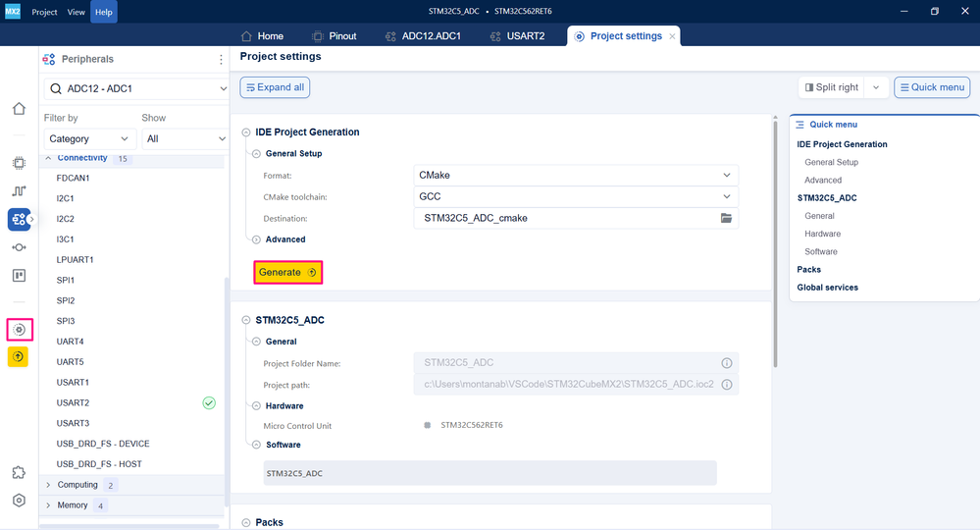The image size is (980, 530).
Task: Open the Home icon in left sidebar
Action: click(19, 109)
